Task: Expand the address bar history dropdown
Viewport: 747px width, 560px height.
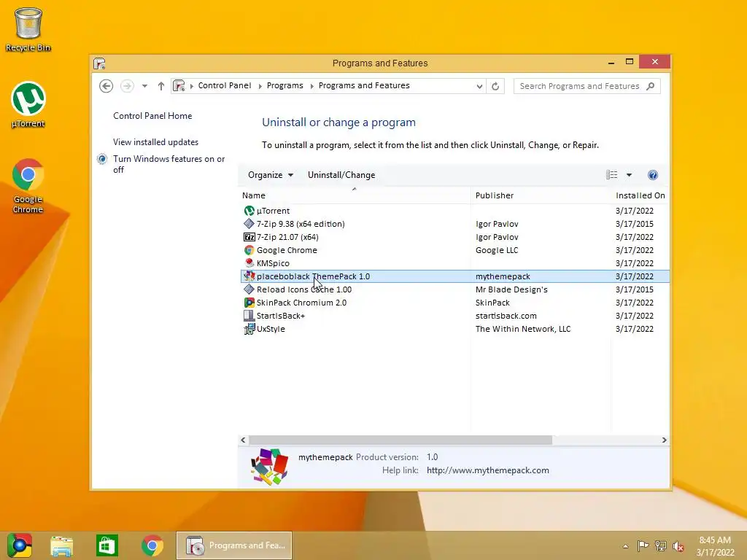Action: coord(479,86)
